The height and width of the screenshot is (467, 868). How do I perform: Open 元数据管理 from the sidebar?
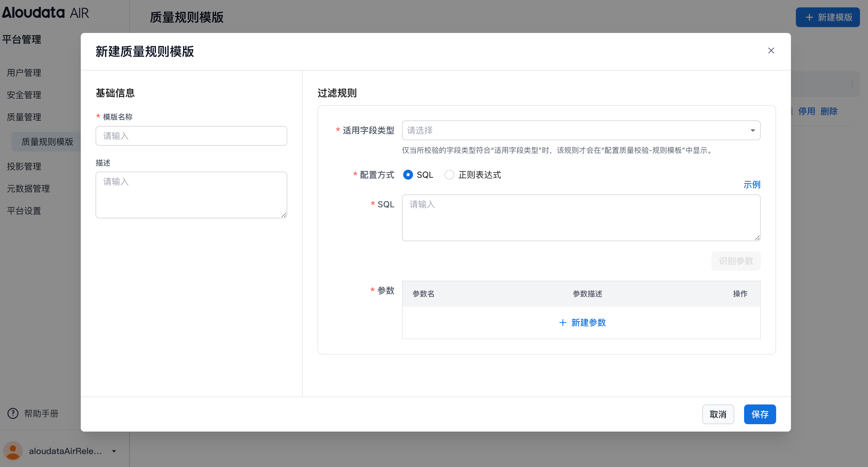pyautogui.click(x=28, y=189)
